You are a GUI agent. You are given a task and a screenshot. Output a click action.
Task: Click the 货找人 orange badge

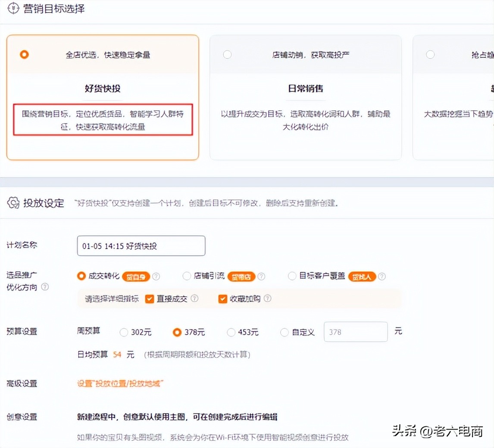click(x=363, y=277)
